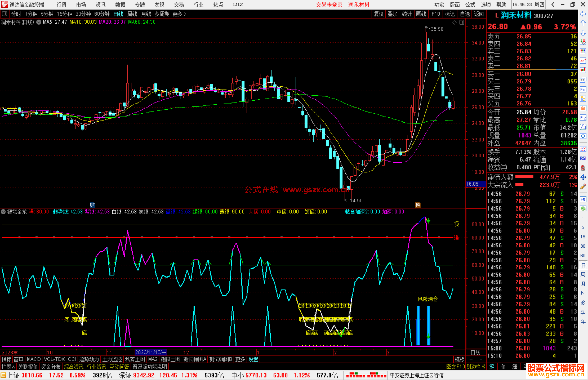Viewport: 588px width, 380px height.
Task: Expand the 扩展 panel at bottom left
Action: (x=8, y=367)
